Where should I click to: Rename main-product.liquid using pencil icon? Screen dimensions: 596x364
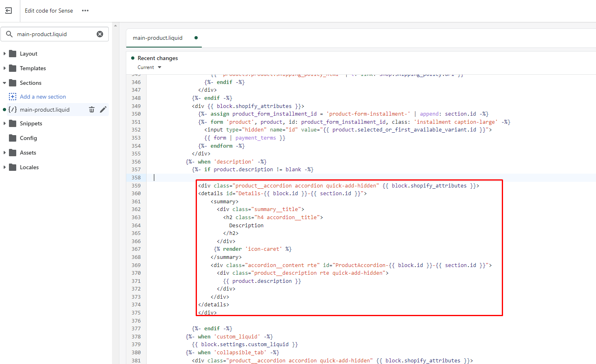pyautogui.click(x=103, y=110)
